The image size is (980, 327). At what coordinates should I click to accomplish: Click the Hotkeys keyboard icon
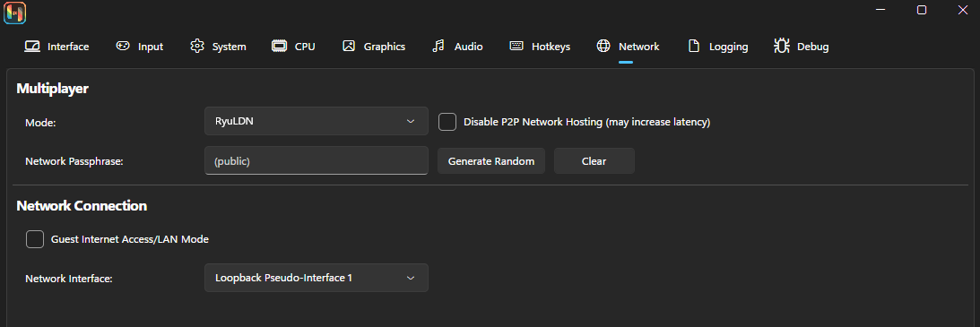point(516,47)
